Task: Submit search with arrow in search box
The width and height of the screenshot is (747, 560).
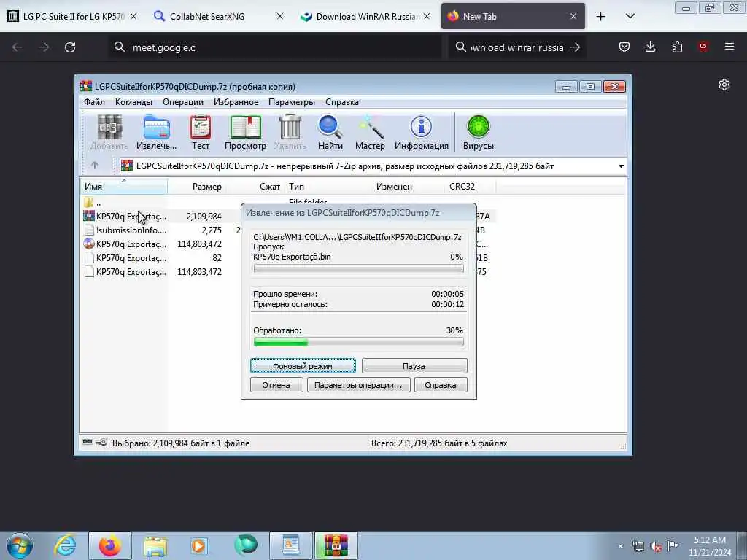Action: coord(575,47)
